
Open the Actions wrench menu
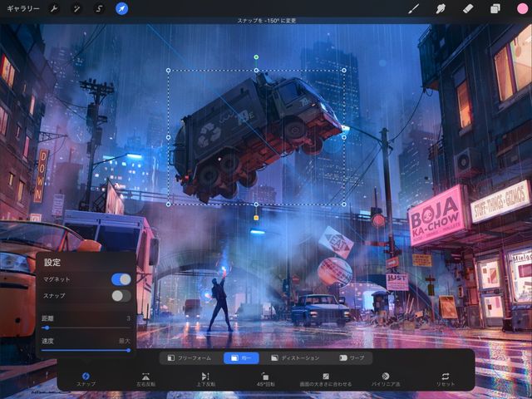54,9
